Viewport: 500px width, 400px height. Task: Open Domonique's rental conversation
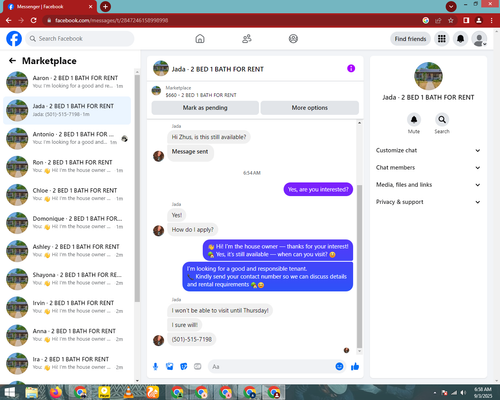67,223
